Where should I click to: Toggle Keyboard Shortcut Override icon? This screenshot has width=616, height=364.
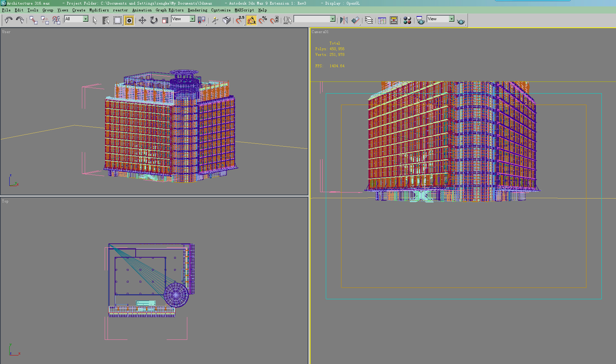pyautogui.click(x=226, y=20)
